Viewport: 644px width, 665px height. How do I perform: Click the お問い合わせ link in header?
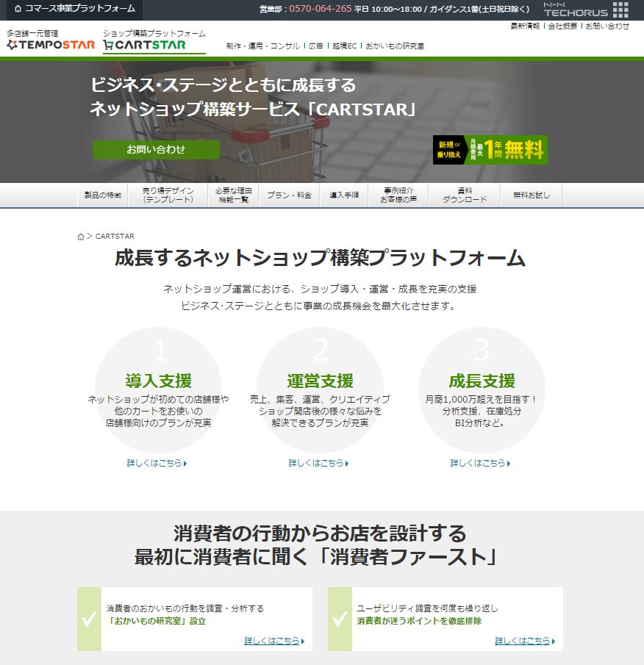(x=607, y=26)
